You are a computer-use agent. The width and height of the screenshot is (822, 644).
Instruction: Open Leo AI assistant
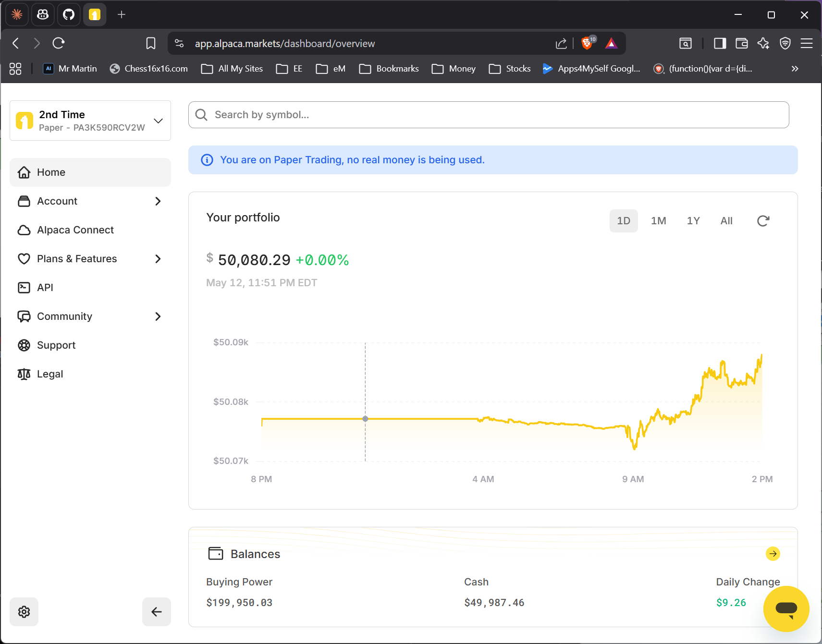[763, 43]
